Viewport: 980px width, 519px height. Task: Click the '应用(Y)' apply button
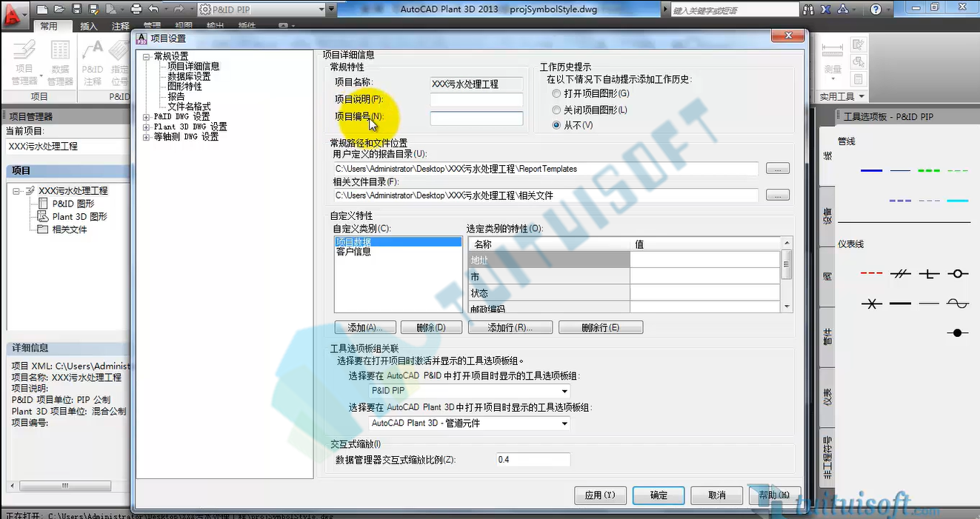pyautogui.click(x=600, y=495)
